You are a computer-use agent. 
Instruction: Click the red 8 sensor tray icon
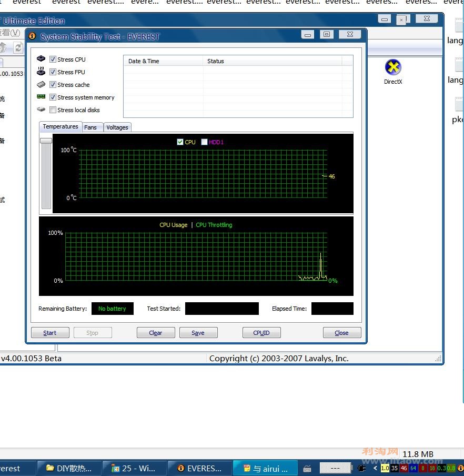(x=423, y=468)
